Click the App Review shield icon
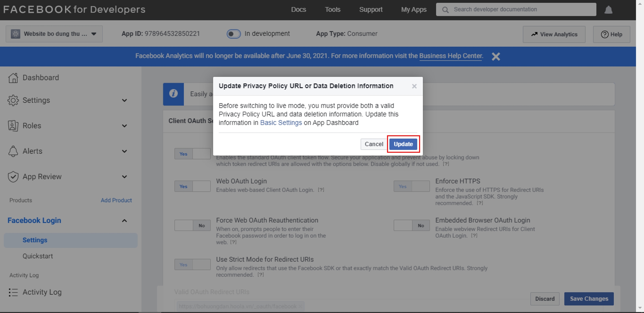Screen dimensions: 644x313 click(13, 176)
